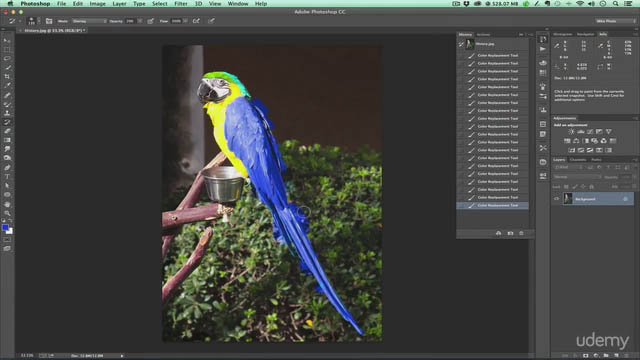Select the Crop tool
The width and height of the screenshot is (640, 360).
pos(7,77)
